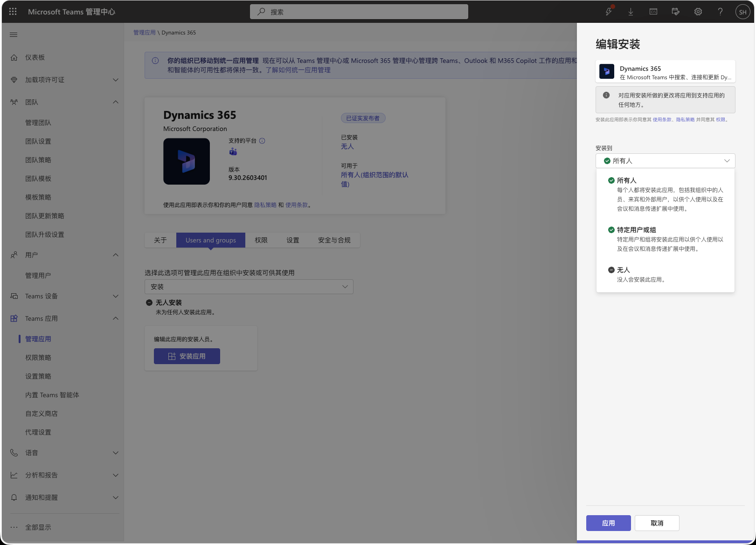This screenshot has width=756, height=545.
Task: Open 管理用户 in the sidebar
Action: [x=38, y=276]
